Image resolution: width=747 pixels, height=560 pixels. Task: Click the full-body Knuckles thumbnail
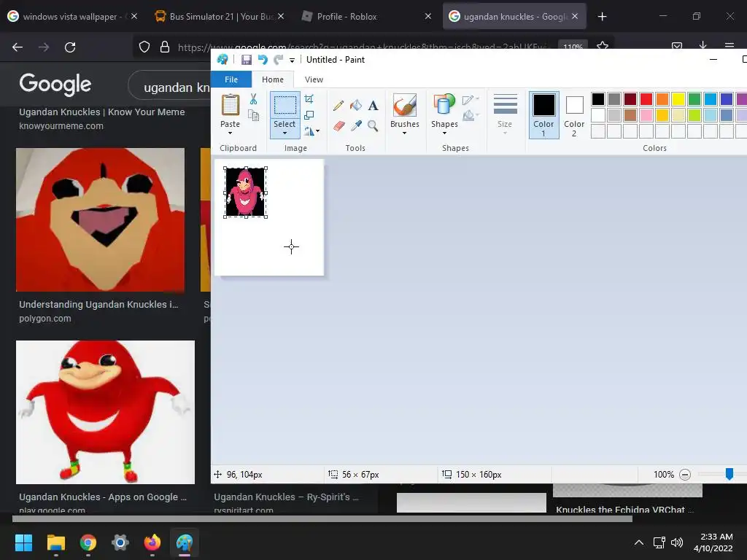pos(105,412)
